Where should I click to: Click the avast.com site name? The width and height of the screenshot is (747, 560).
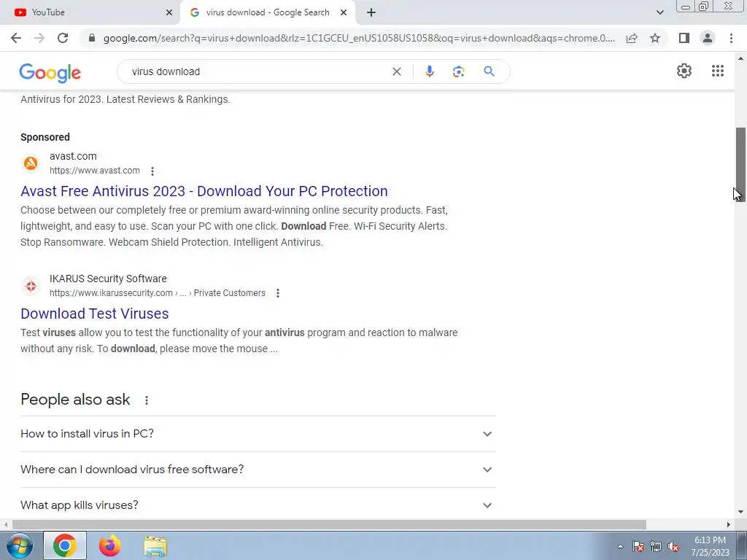tap(73, 156)
